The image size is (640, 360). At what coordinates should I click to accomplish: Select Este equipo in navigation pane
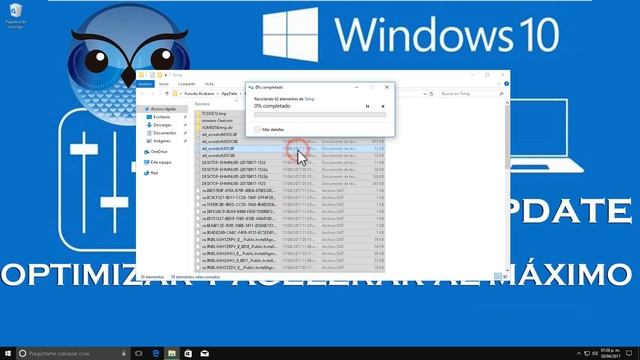click(158, 162)
